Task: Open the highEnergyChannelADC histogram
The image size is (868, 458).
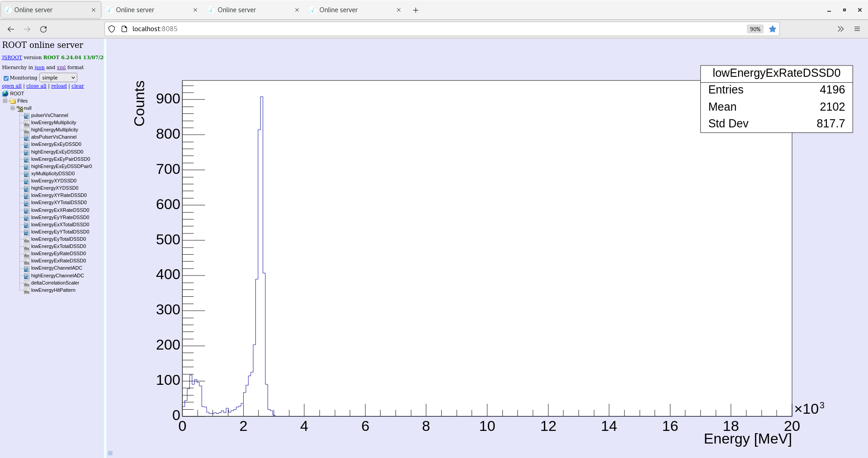Action: [x=57, y=276]
